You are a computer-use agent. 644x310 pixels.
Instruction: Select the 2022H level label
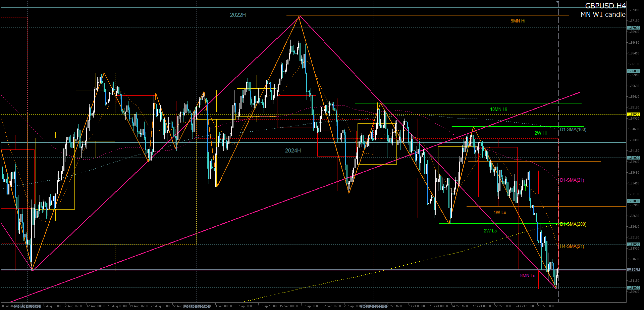(238, 15)
